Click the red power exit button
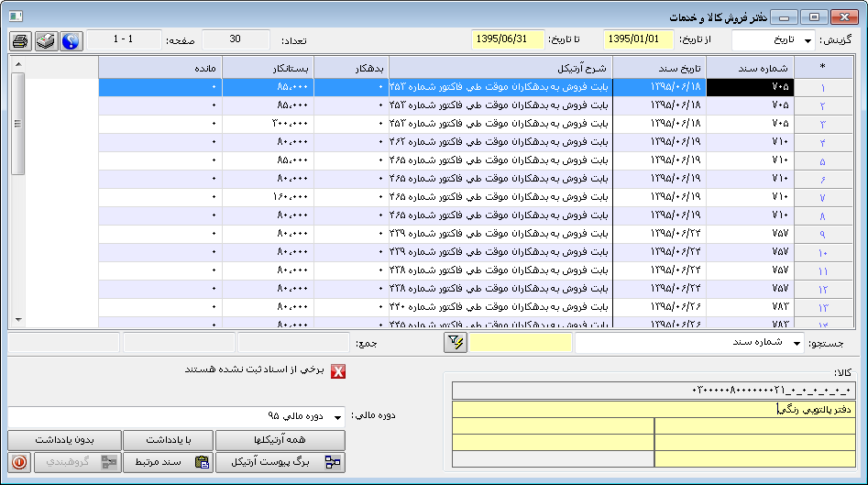 [19, 462]
